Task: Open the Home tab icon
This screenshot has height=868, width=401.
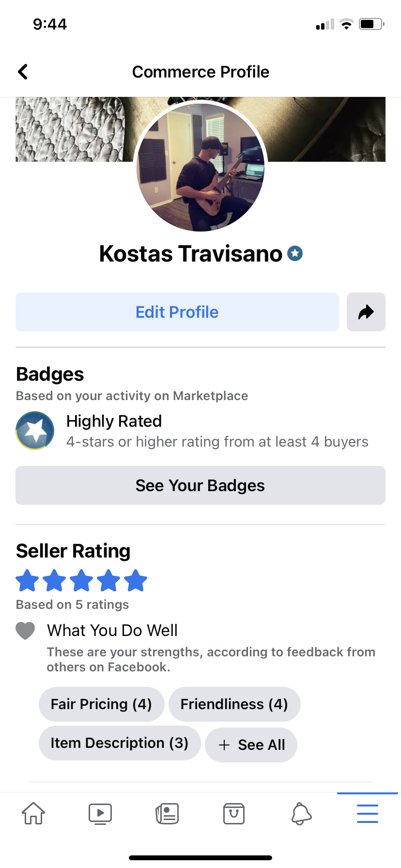Action: point(33,813)
